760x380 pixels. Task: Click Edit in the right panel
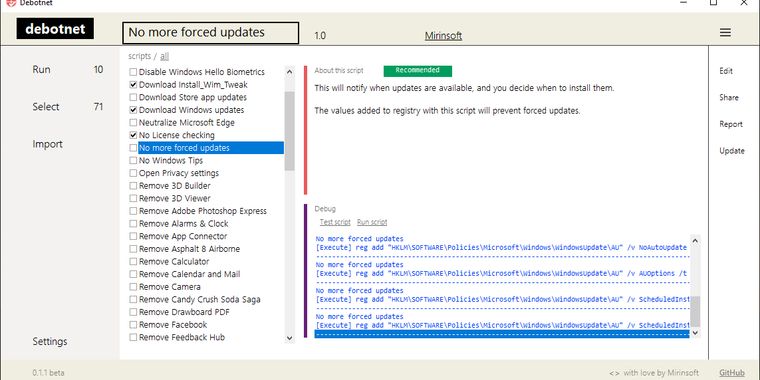(726, 71)
